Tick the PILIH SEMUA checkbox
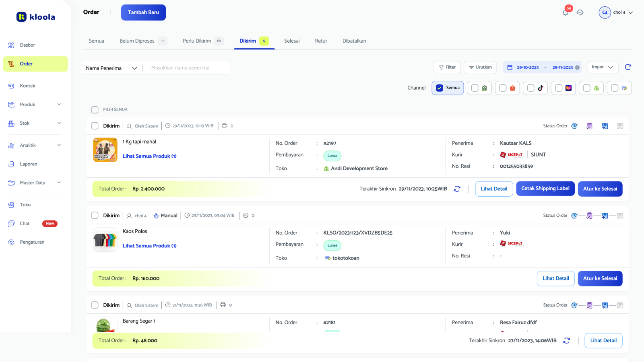644x362 pixels. click(95, 109)
